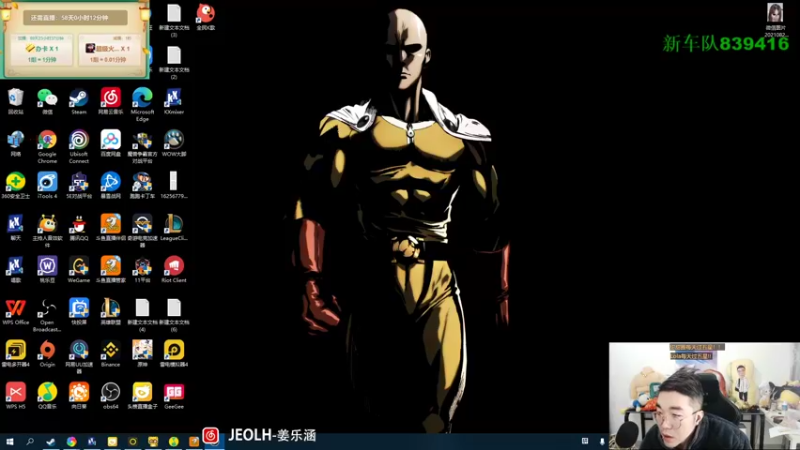Launch the 原神 Genshin Impact shortcut
The height and width of the screenshot is (450, 800).
[142, 351]
